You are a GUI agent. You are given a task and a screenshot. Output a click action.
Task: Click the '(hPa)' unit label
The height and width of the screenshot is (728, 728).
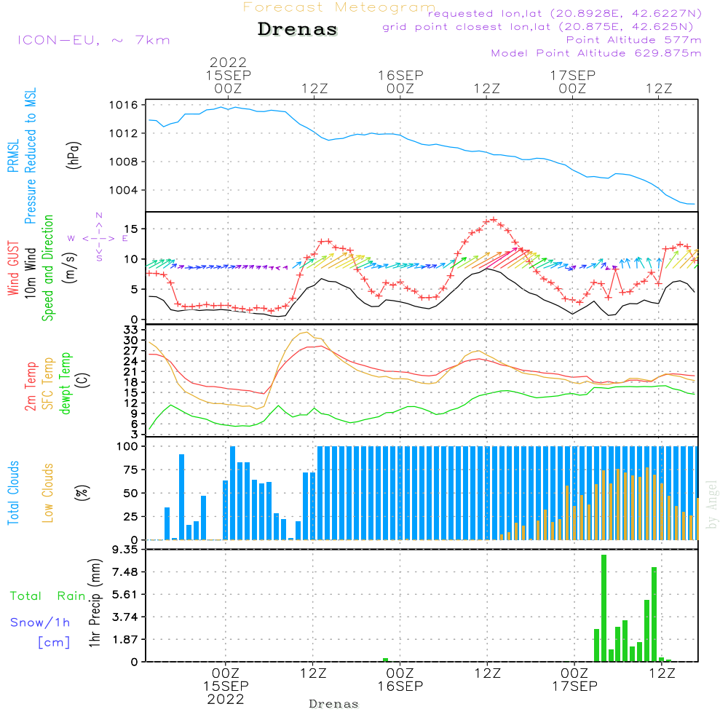click(74, 155)
